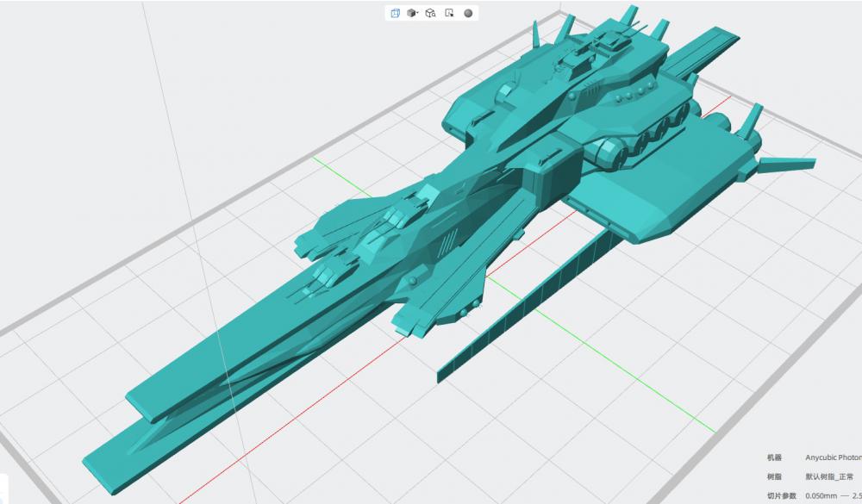Expand the shading mode dropdown arrow
Viewport: 862px width, 504px height.
417,13
